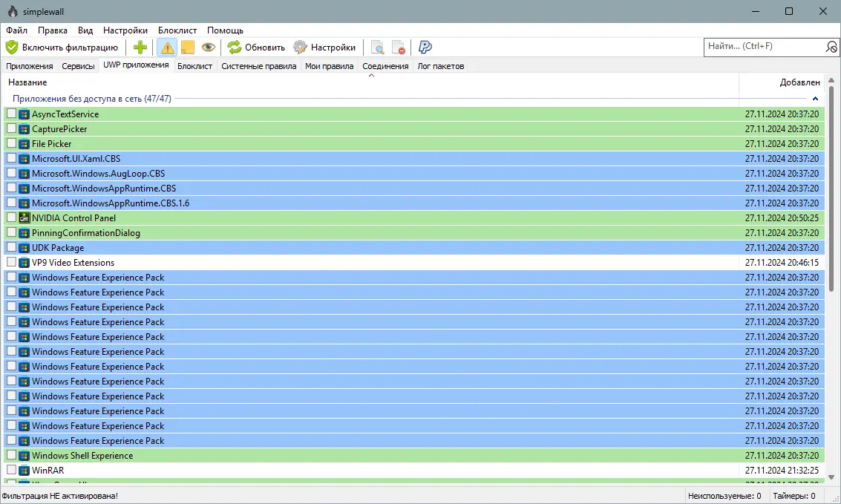This screenshot has height=504, width=841.
Task: Check the CapturePicker checkbox
Action: (x=11, y=128)
